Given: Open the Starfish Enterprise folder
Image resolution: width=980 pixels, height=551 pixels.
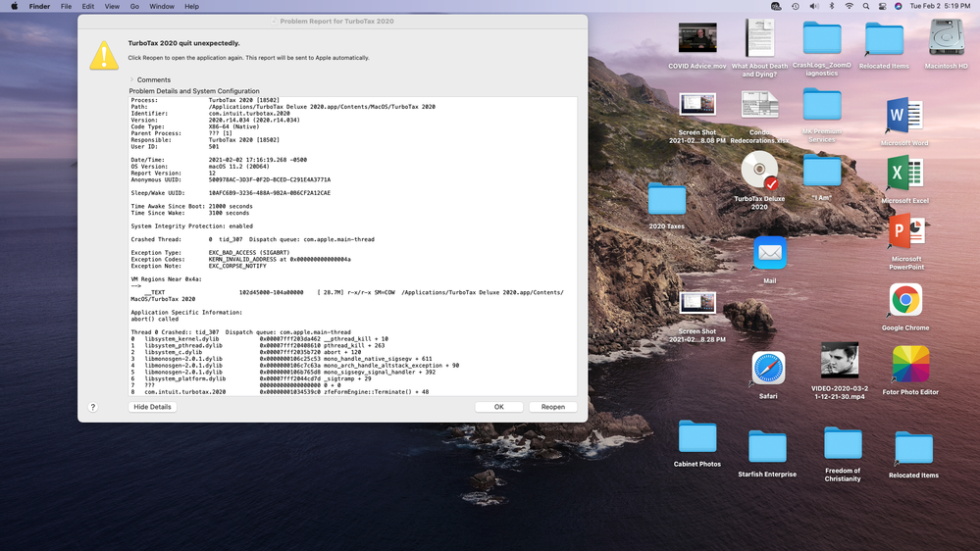Looking at the screenshot, I should (x=767, y=447).
